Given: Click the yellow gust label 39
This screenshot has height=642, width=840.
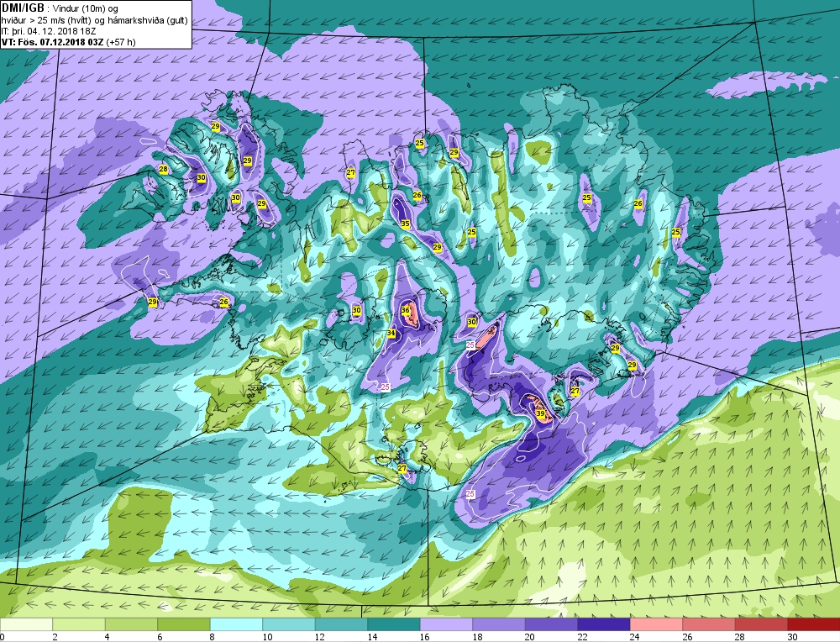Looking at the screenshot, I should pos(540,413).
